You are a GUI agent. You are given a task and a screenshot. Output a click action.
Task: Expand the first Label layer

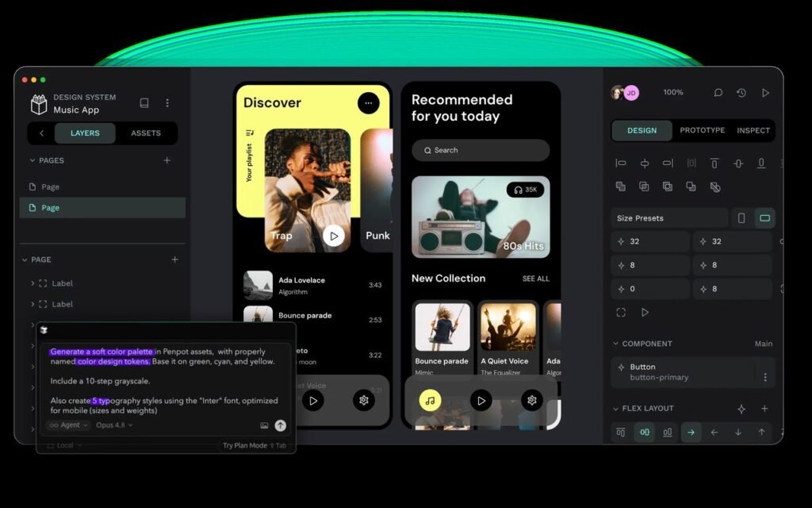pos(33,283)
